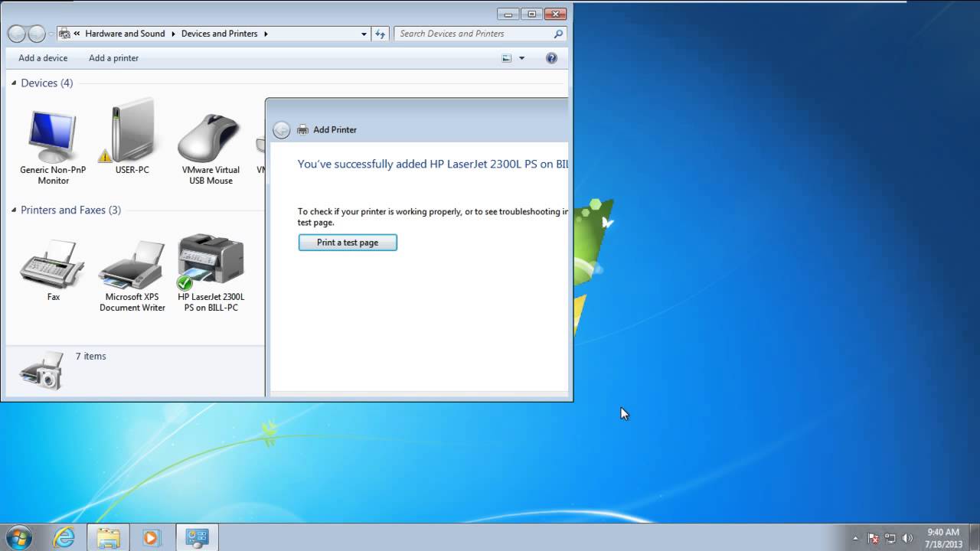Select Microsoft XPS Document Writer printer
This screenshot has width=980, height=551.
pos(132,275)
